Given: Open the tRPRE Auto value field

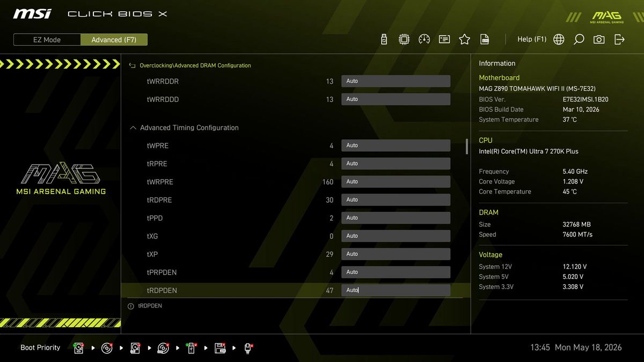Looking at the screenshot, I should tap(396, 164).
